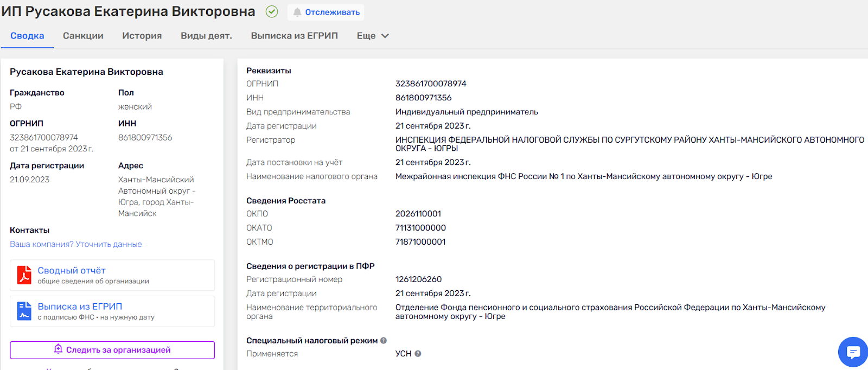
Task: Open the Выписка из ЕГРИП download link
Action: click(80, 307)
